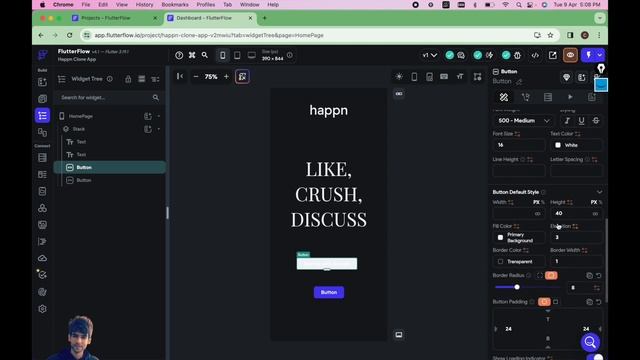Screen dimensions: 640x360
Task: Click the project search magnifier in toolbar
Action: [x=204, y=55]
